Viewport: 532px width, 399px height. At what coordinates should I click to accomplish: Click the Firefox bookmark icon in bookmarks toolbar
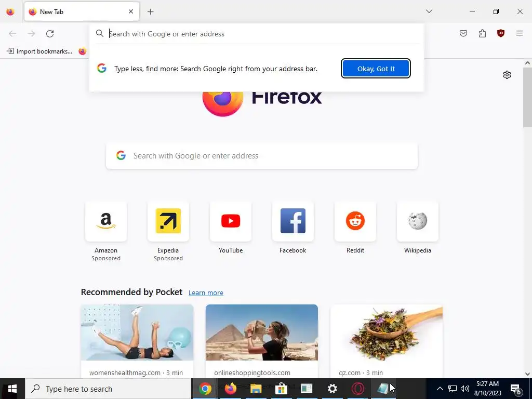83,51
